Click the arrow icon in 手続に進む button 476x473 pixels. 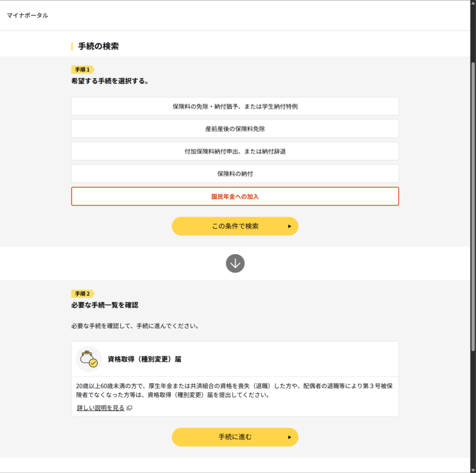tap(290, 437)
